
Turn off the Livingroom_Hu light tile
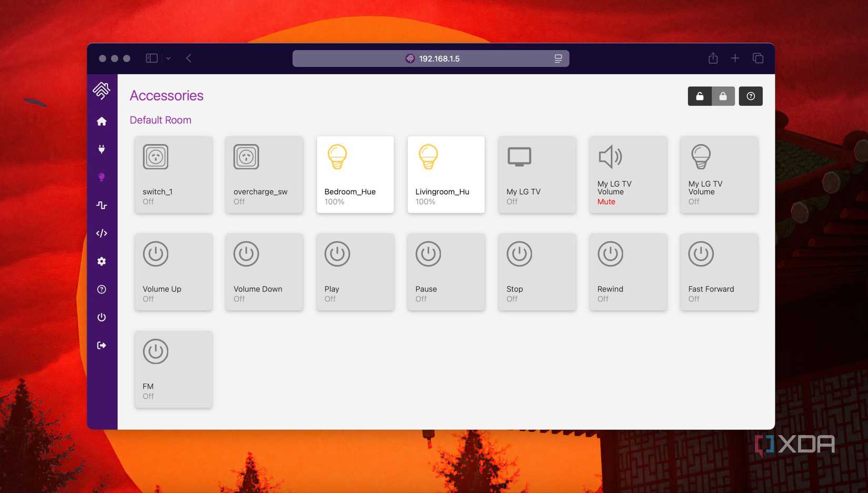coord(446,174)
